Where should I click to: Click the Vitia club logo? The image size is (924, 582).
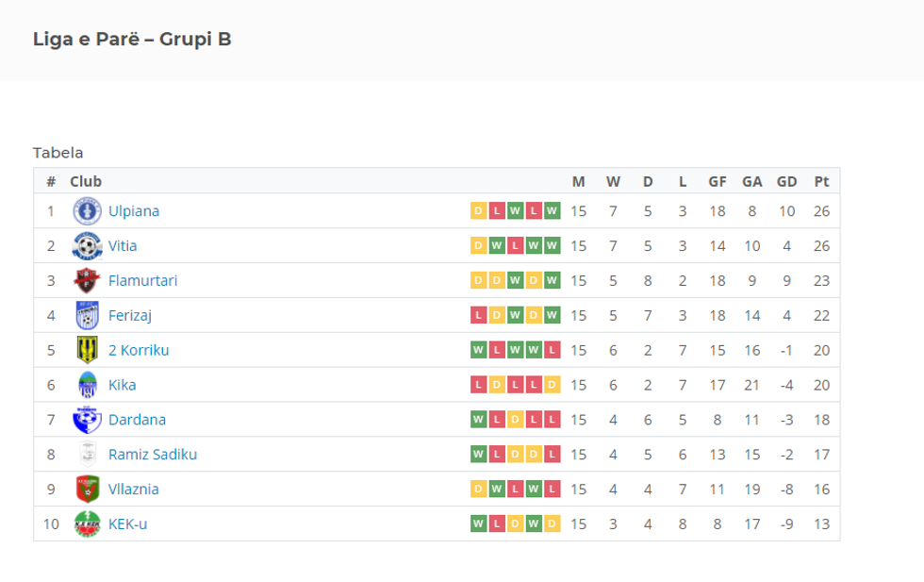pos(87,246)
